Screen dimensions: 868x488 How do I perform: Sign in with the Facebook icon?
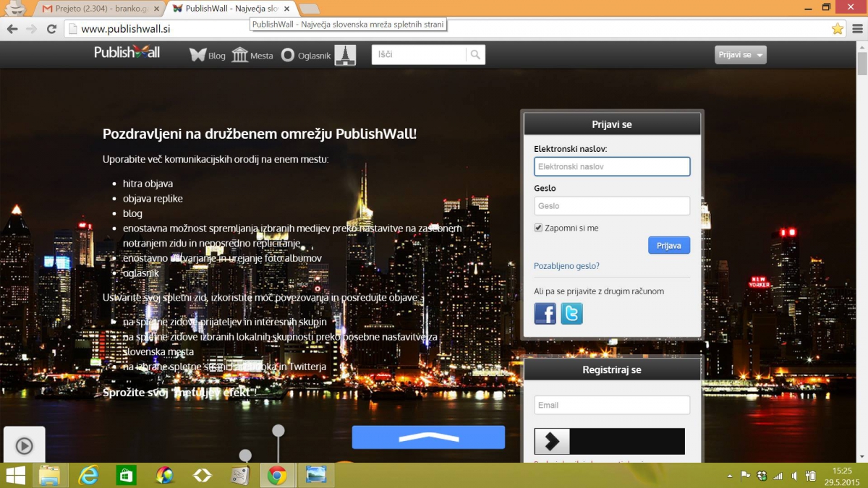click(545, 314)
